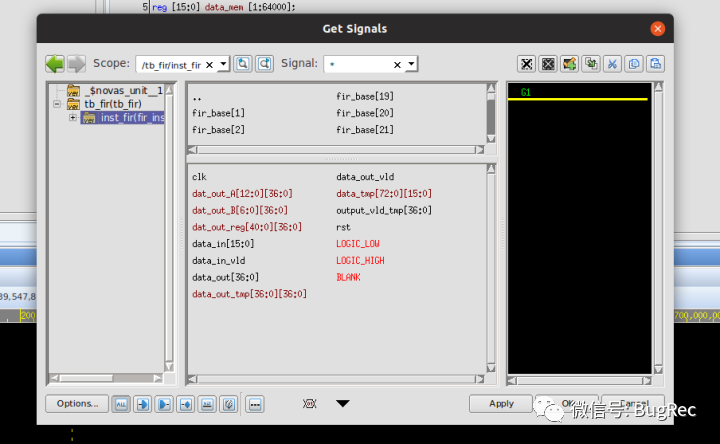Click into the Signal filter input field
The image size is (720, 444).
tap(358, 64)
